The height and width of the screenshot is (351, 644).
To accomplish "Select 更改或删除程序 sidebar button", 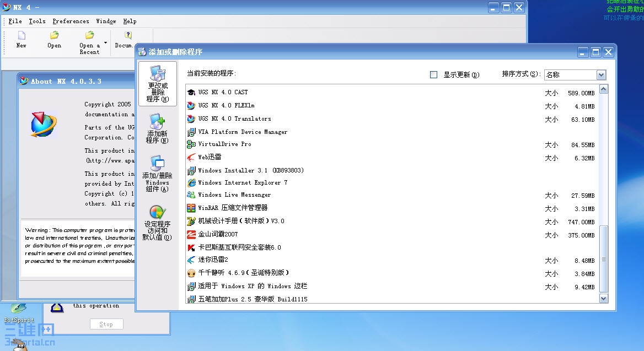I will 158,84.
